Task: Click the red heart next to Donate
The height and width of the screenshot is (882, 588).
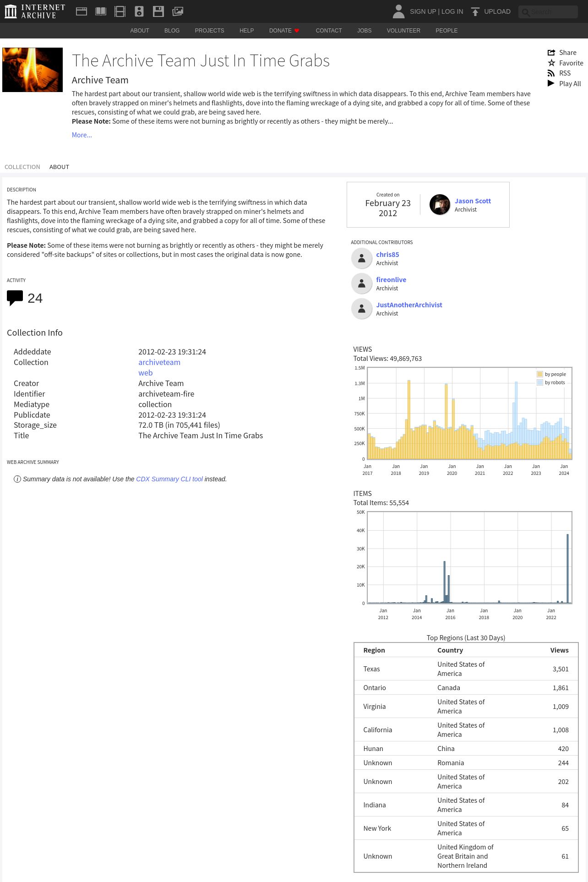Action: click(297, 31)
